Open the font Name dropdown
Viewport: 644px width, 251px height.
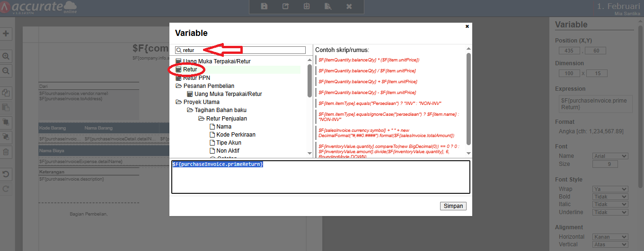pos(610,156)
